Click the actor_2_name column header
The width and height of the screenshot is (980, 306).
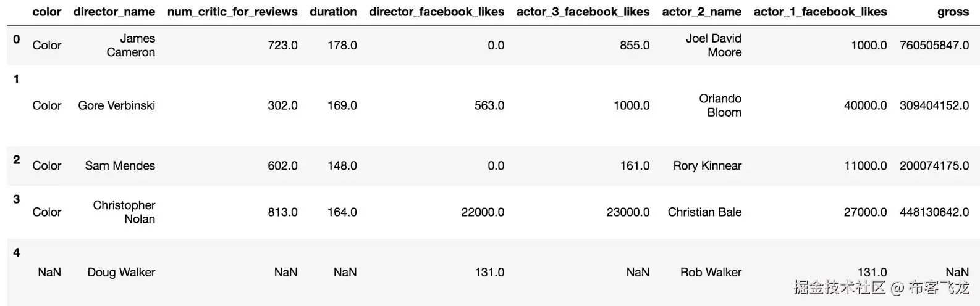pyautogui.click(x=701, y=12)
